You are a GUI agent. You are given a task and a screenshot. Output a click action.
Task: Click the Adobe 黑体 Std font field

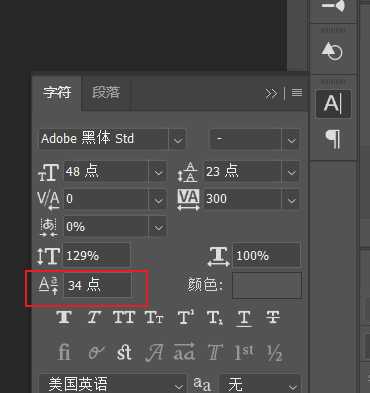pos(104,139)
